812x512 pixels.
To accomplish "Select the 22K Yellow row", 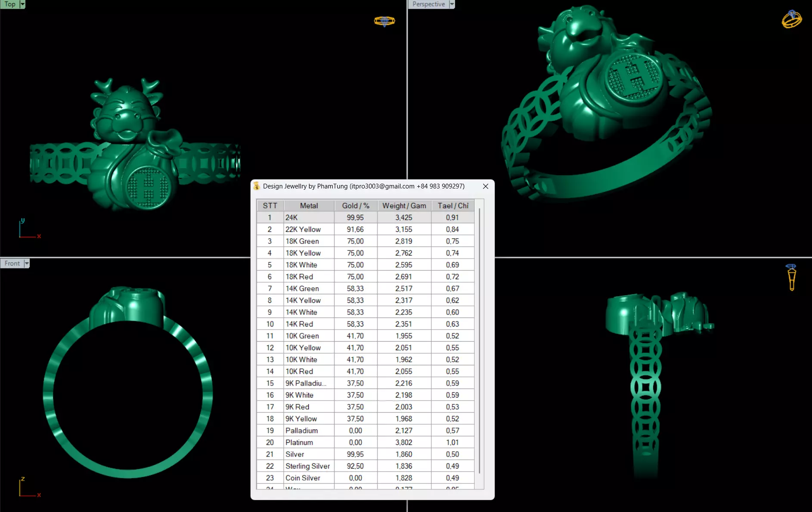I will click(366, 229).
